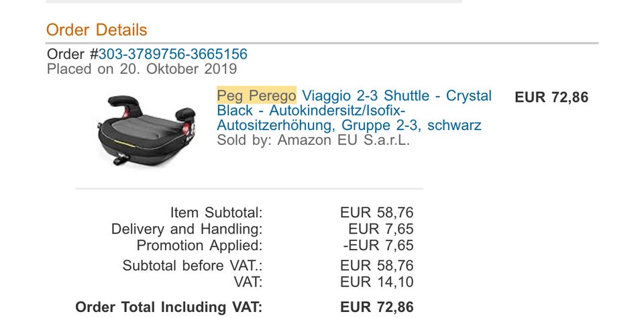Click the bold item price EUR 72,86
This screenshot has height=318, width=644.
pos(551,97)
